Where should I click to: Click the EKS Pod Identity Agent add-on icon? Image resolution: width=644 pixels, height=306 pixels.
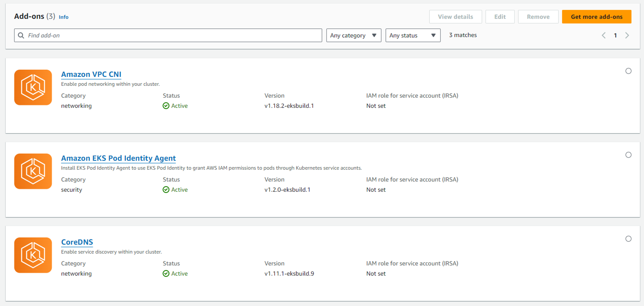click(33, 171)
